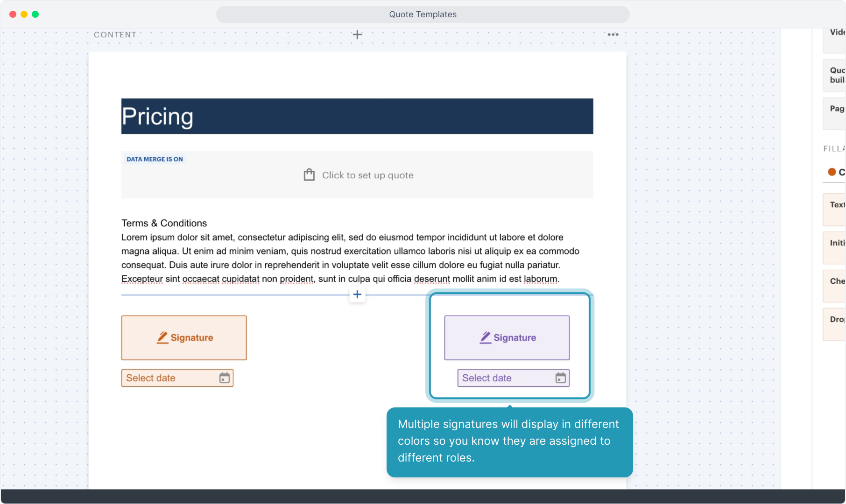The width and height of the screenshot is (846, 504).
Task: Click the purple Select date field
Action: pos(514,378)
